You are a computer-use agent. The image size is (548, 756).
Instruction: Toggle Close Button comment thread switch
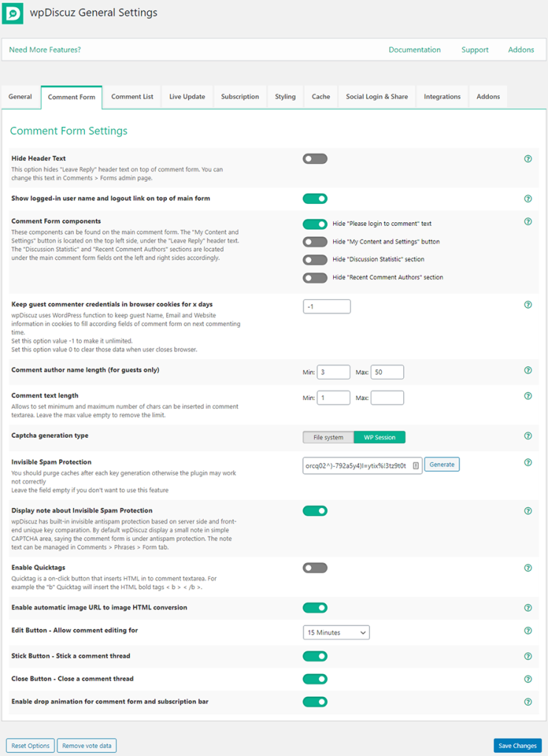(315, 679)
